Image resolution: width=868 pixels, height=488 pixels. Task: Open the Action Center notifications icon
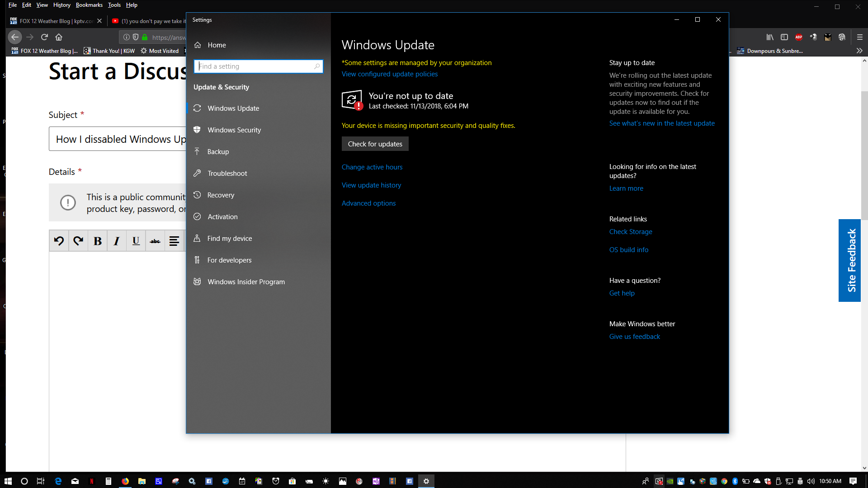pos(853,481)
